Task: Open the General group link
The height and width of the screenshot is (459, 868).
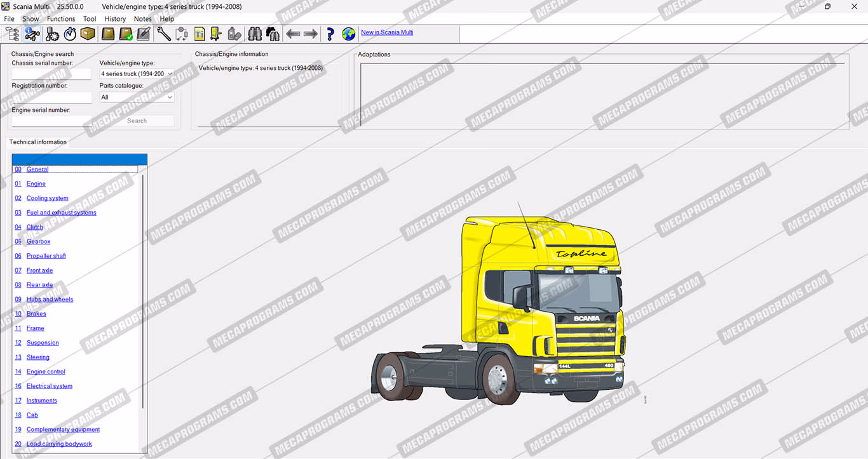Action: tap(37, 170)
